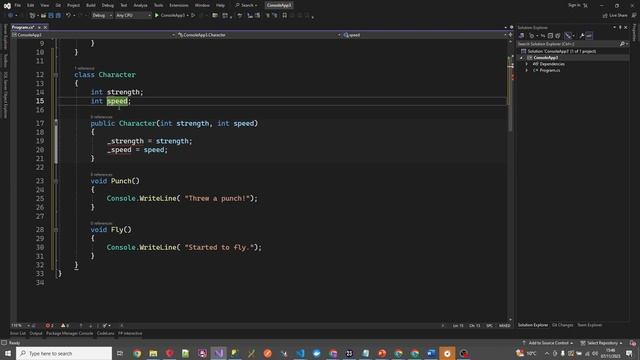640x360 pixels.
Task: Open the Package Manager Console tab
Action: (x=69, y=333)
